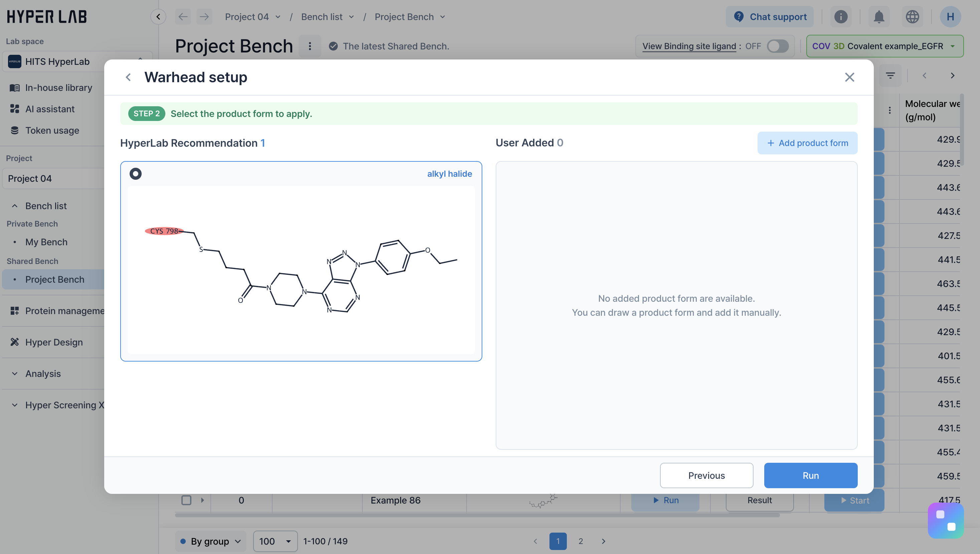
Task: Open the Project Bench three-dot menu
Action: coord(310,46)
